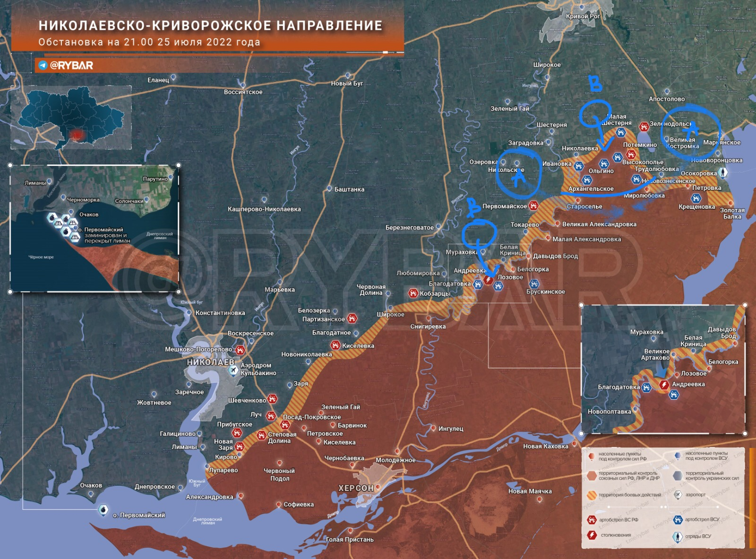Click the airport icon at Кульбакино aerodrome
756x559 pixels.
coord(233,370)
